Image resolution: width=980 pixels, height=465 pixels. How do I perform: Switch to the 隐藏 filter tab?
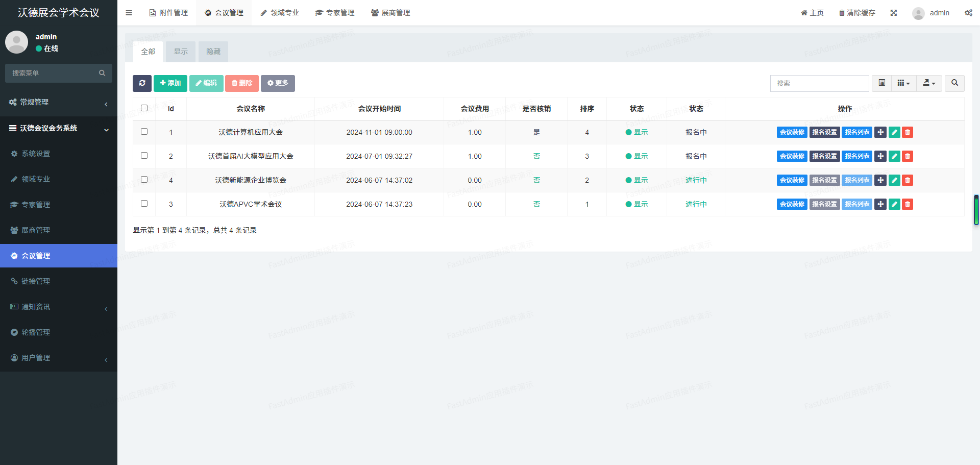tap(213, 52)
